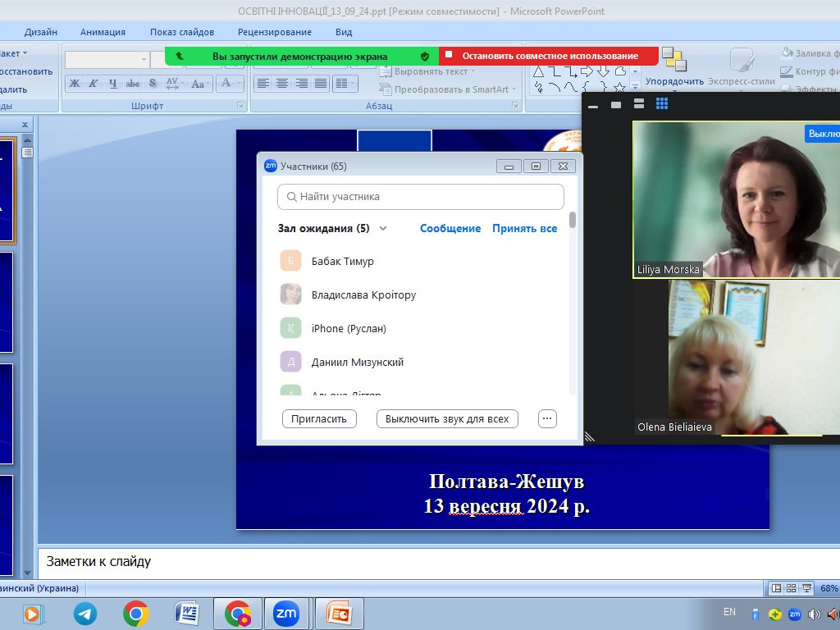Open Преобразовать в SmartArt dropdown
Image resolution: width=840 pixels, height=630 pixels.
tap(447, 89)
